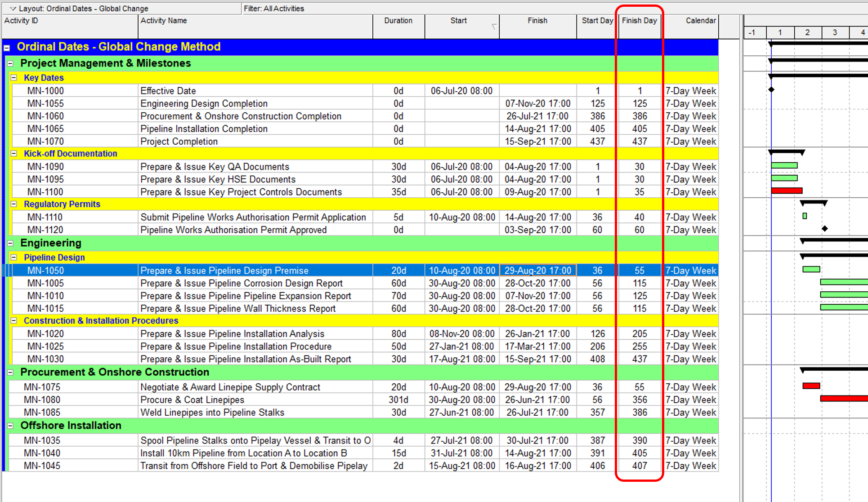Viewport: 868px width, 502px height.
Task: Click 301d duration of Procure & Coat Linepipes
Action: pyautogui.click(x=398, y=400)
